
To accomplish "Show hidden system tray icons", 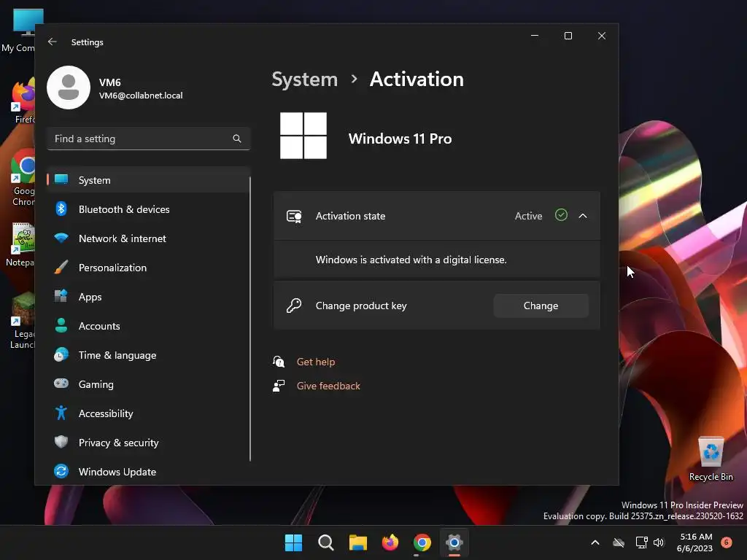I will click(595, 542).
